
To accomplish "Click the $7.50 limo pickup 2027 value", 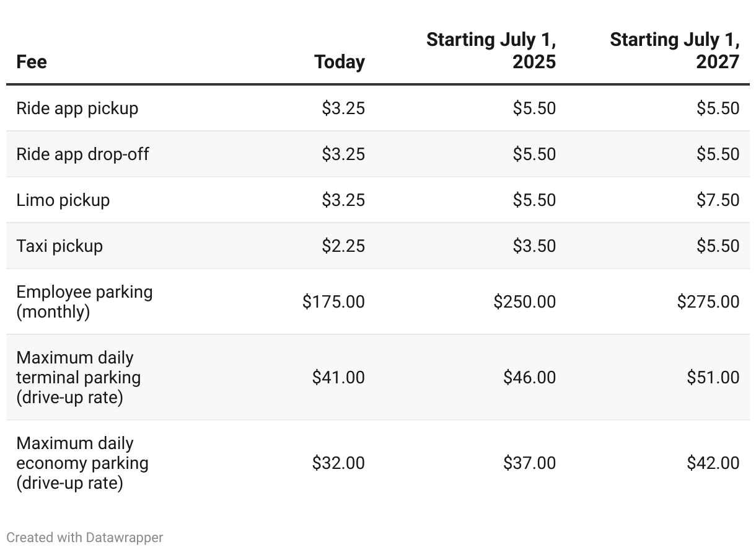I will tap(718, 200).
